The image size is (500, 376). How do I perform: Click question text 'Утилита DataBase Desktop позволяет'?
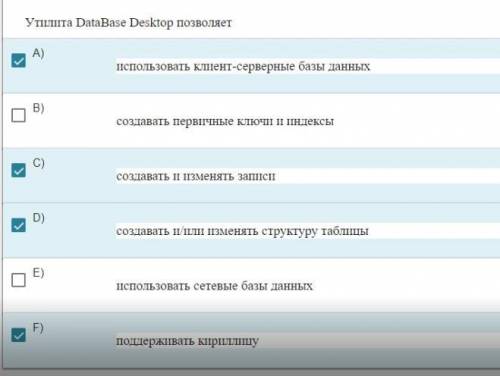[128, 23]
